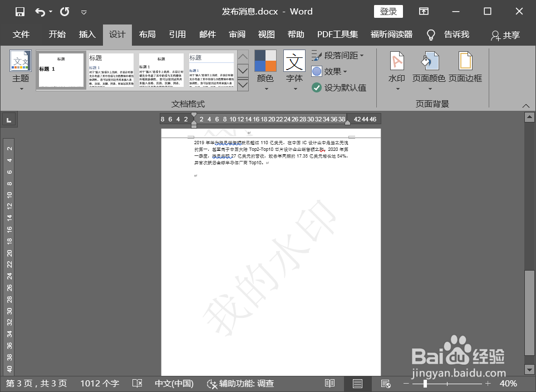Click the 共享 share button
The width and height of the screenshot is (536, 392).
click(x=505, y=35)
